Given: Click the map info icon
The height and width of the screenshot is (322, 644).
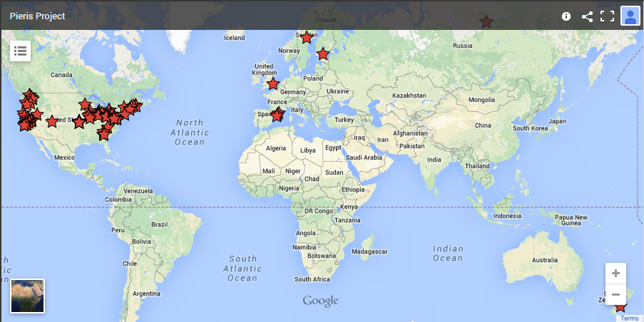Looking at the screenshot, I should coord(566,16).
